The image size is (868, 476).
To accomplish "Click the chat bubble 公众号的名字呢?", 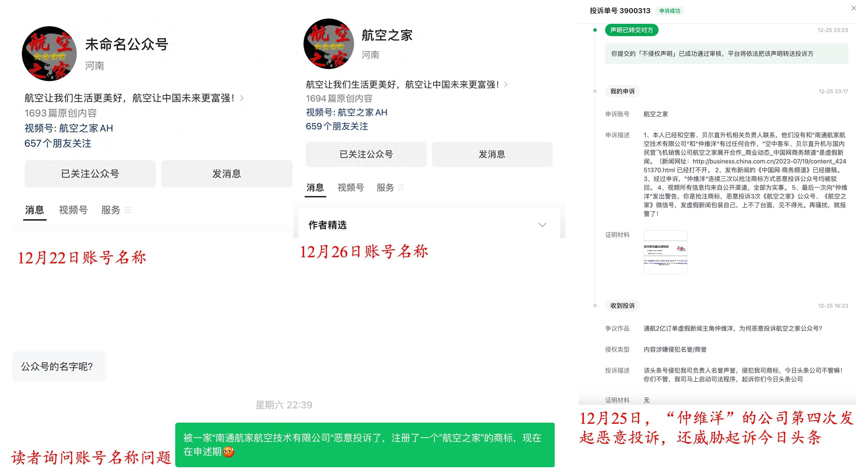I will tap(59, 366).
